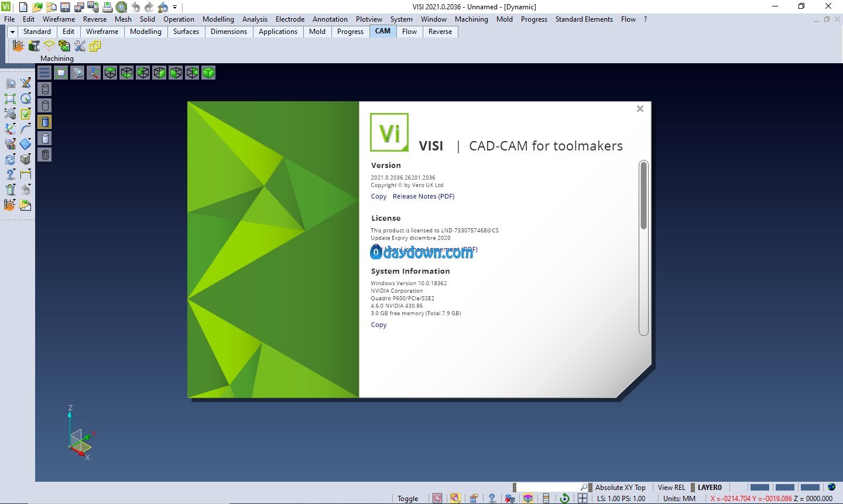Viewport: 843px width, 504px height.
Task: Click the viewport hamburger menu icon
Action: point(44,73)
